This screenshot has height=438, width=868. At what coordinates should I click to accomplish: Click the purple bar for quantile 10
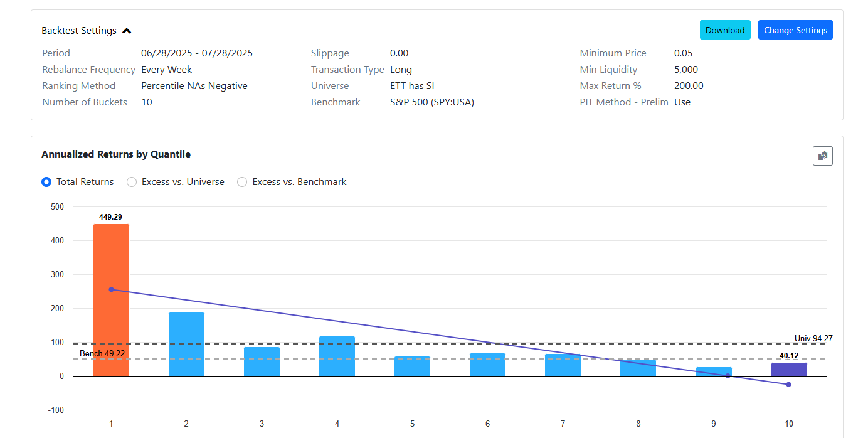(x=788, y=370)
